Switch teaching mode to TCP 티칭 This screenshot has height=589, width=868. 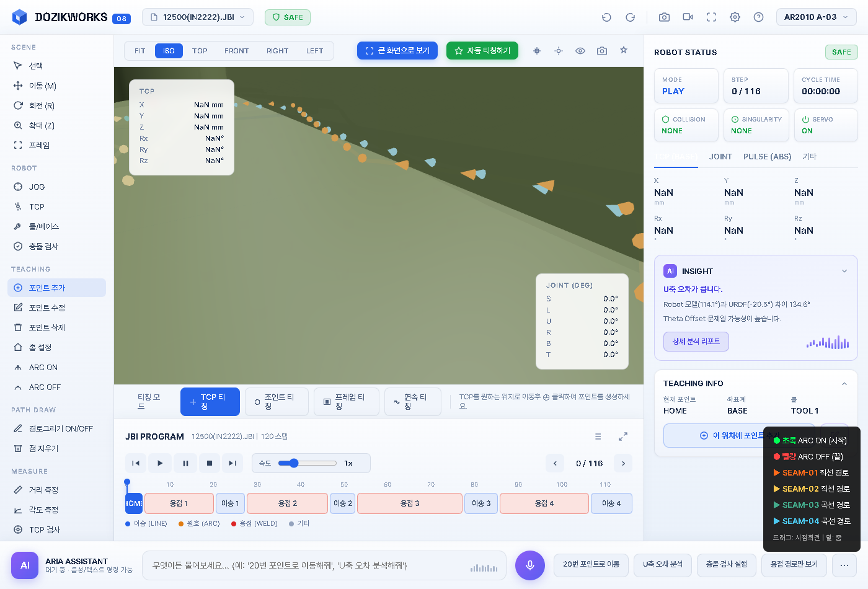tap(210, 402)
